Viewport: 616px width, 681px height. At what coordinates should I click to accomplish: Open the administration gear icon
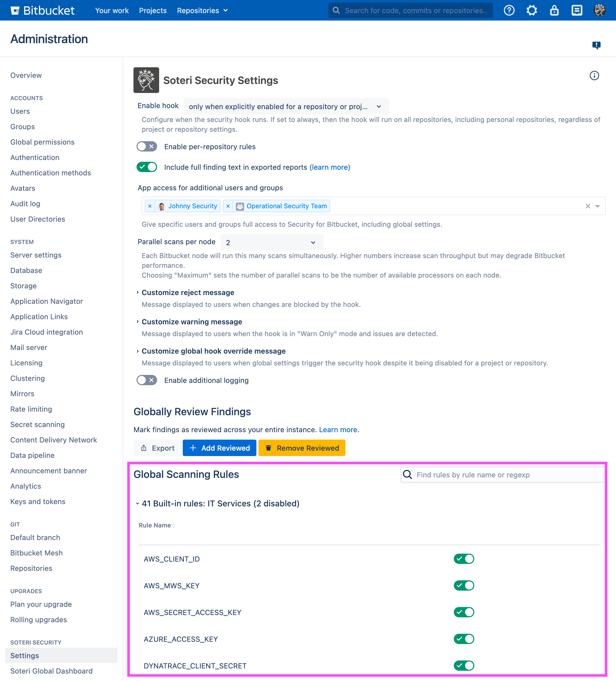click(x=532, y=11)
